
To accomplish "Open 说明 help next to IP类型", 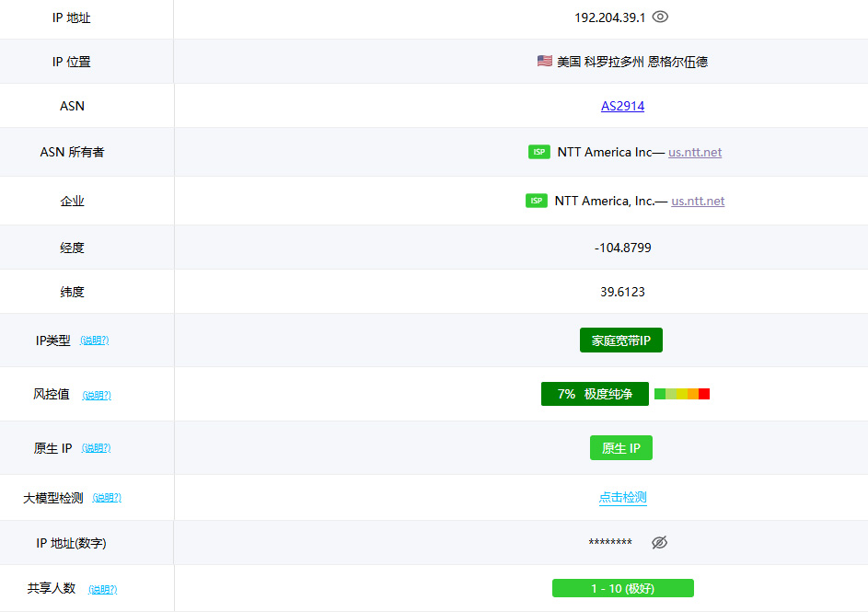I will [94, 341].
